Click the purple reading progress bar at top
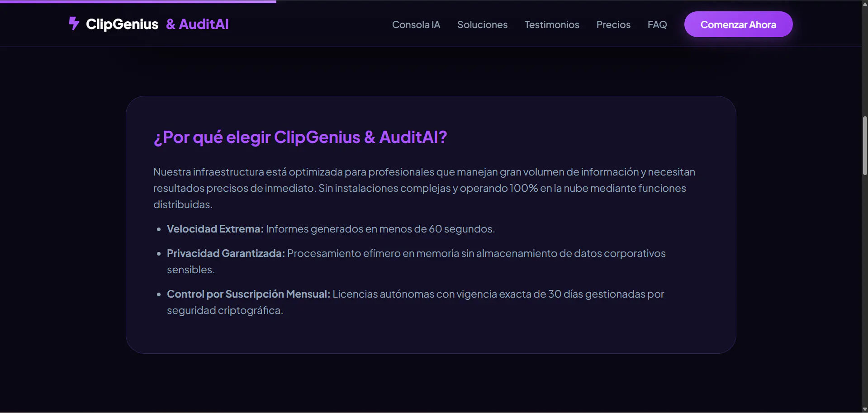This screenshot has height=413, width=868. pyautogui.click(x=138, y=1)
